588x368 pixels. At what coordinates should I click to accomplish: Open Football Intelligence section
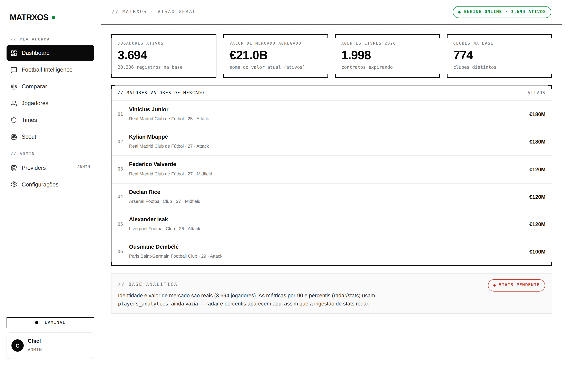pyautogui.click(x=50, y=70)
